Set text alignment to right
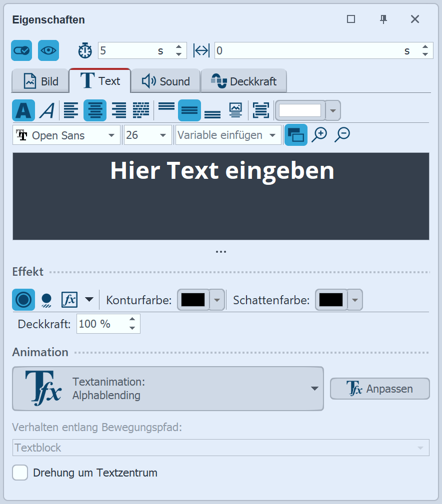 pos(118,110)
